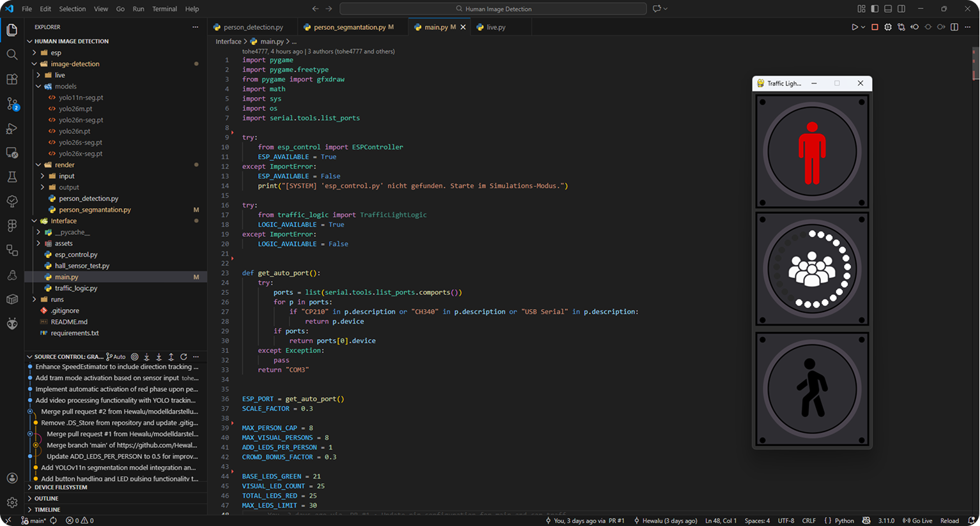The image size is (980, 526).
Task: Open run options dropdown arrow beside play
Action: pyautogui.click(x=863, y=27)
